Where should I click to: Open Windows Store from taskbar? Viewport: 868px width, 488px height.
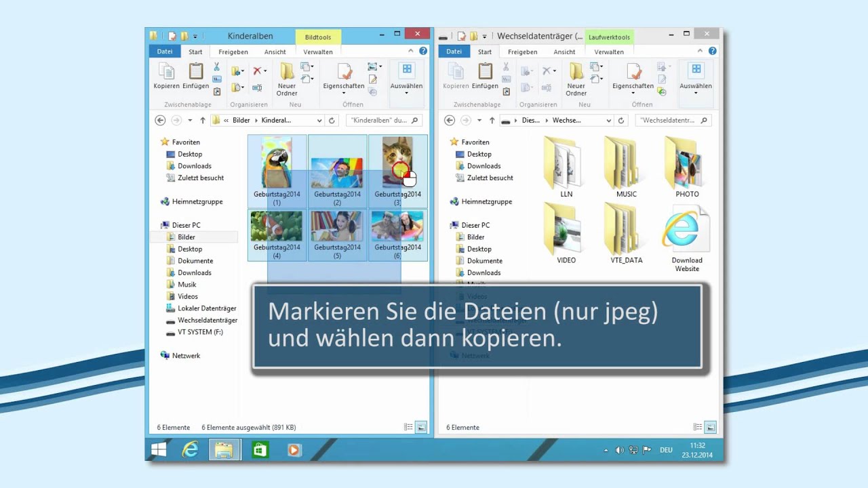pyautogui.click(x=260, y=449)
